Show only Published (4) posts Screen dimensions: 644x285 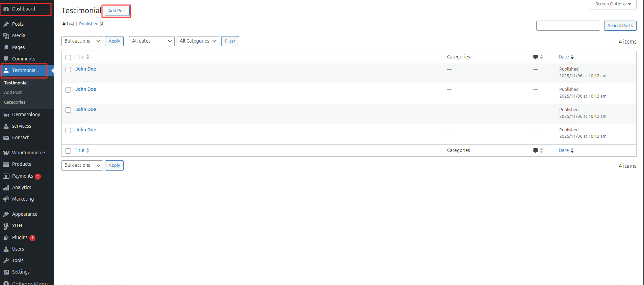92,24
